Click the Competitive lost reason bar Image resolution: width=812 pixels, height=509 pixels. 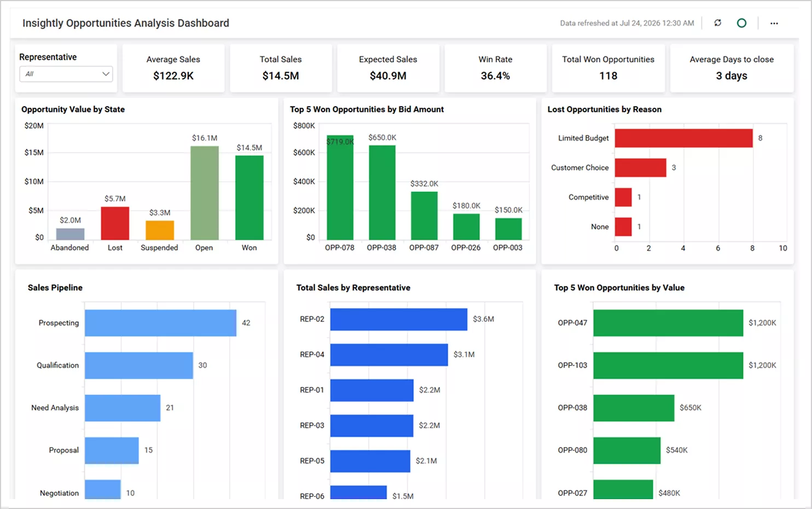(x=623, y=197)
